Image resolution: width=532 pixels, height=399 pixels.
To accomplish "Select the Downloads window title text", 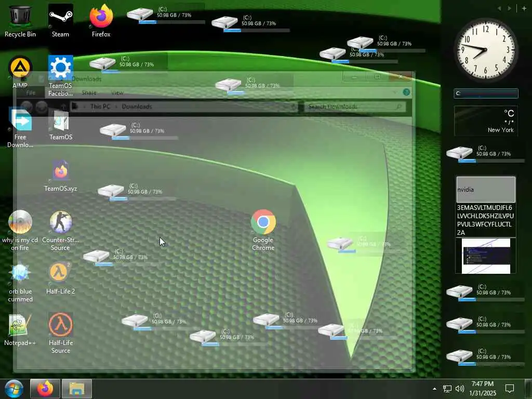I will click(x=87, y=79).
